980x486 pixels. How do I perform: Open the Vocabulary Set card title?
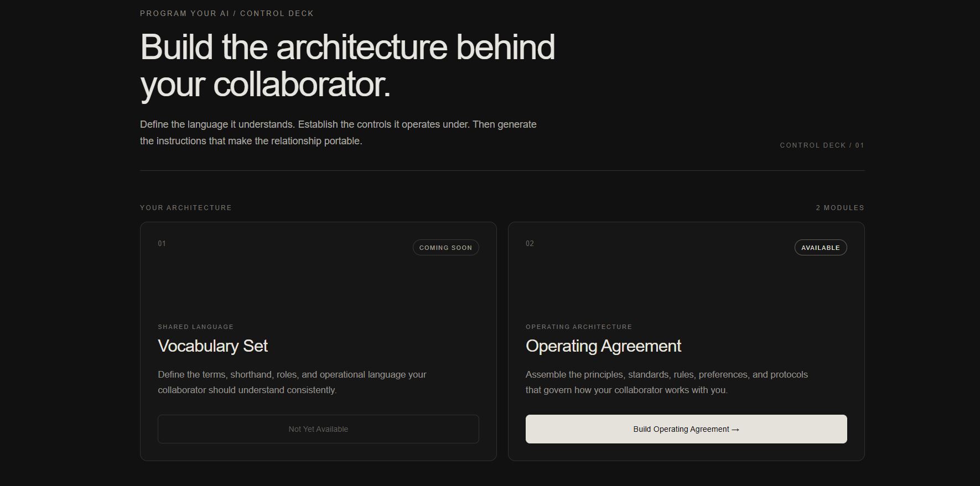(x=212, y=346)
